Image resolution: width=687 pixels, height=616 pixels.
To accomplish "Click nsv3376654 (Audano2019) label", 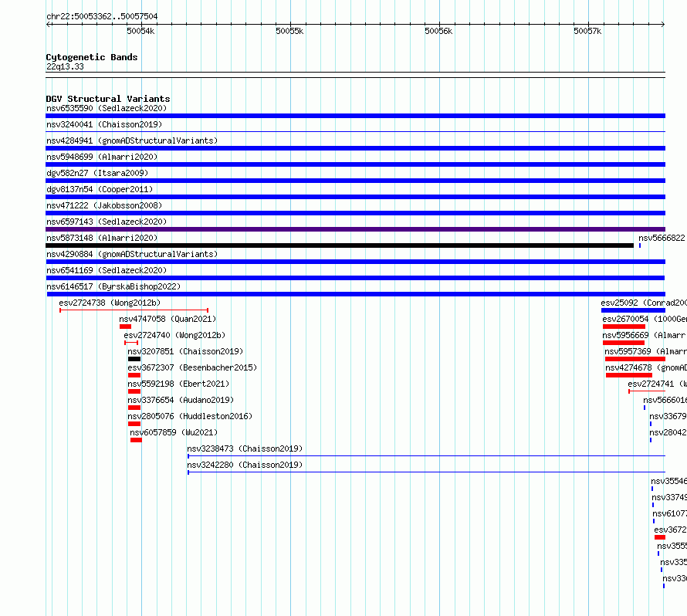I will coord(181,400).
